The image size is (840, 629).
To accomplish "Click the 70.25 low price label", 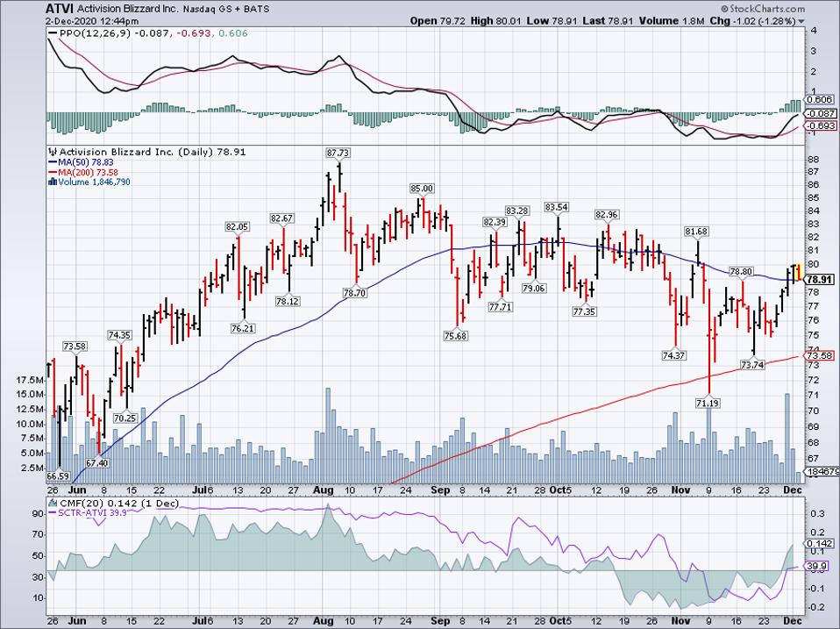I will (x=125, y=418).
